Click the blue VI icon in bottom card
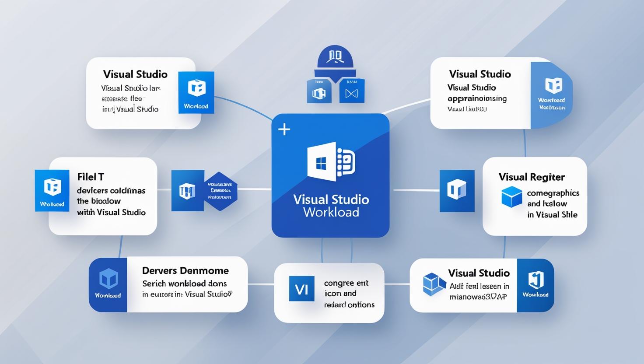644x364 pixels. click(301, 289)
